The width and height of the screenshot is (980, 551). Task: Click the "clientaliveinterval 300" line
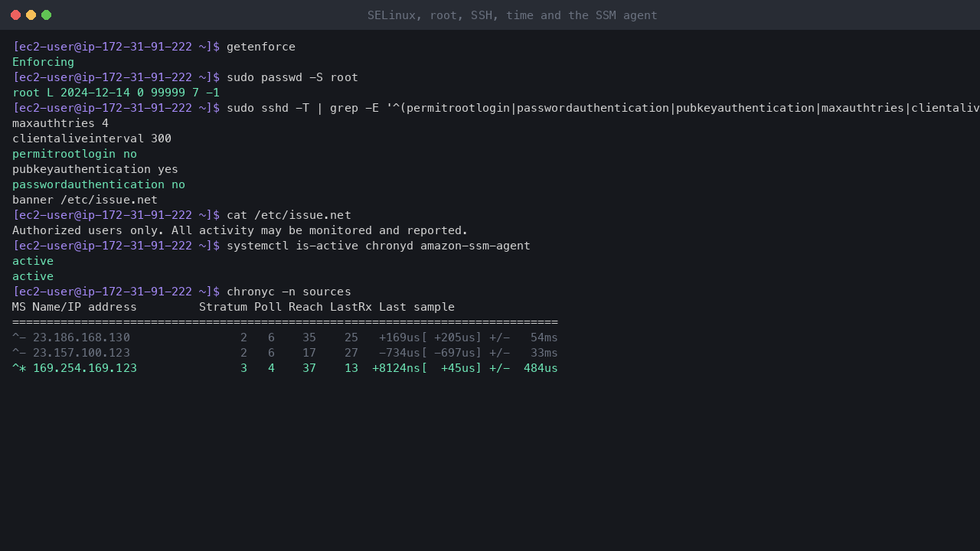click(x=92, y=139)
